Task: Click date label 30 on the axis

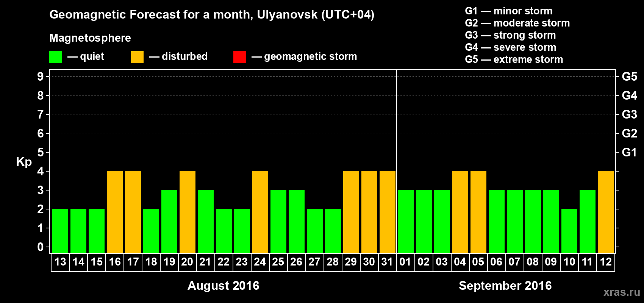Action: [369, 262]
